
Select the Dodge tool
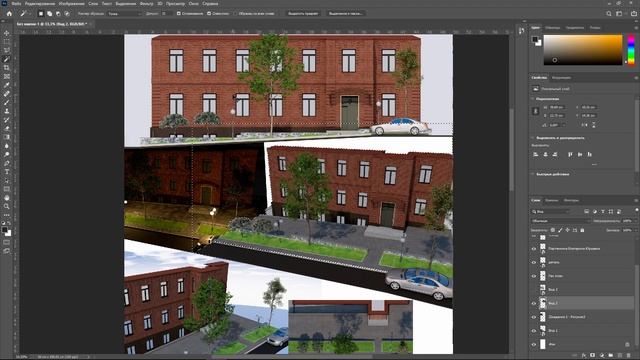[x=7, y=154]
